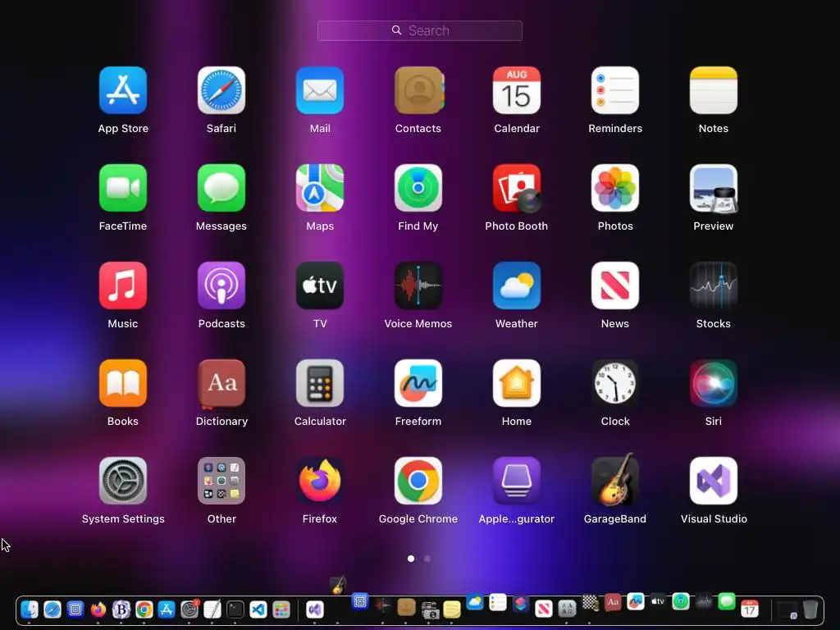The width and height of the screenshot is (840, 630).
Task: Launch Shortcuts from the Dock
Action: point(520,605)
